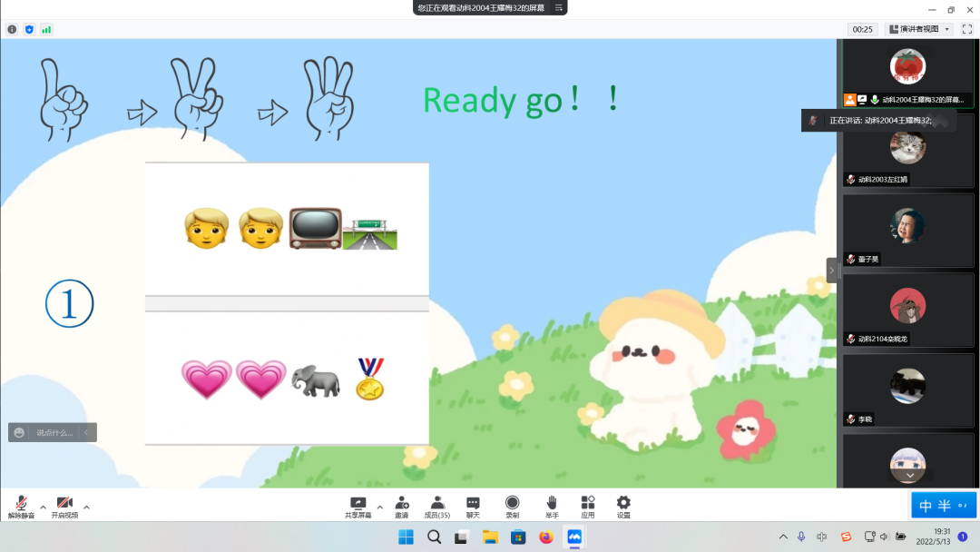Image resolution: width=980 pixels, height=552 pixels.
Task: Open the volume tray icon
Action: [x=885, y=537]
